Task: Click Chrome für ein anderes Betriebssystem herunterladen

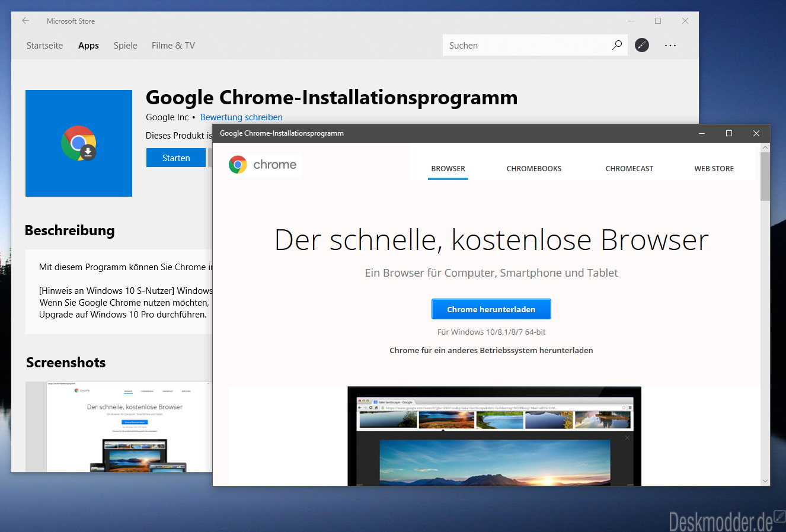Action: [x=491, y=350]
